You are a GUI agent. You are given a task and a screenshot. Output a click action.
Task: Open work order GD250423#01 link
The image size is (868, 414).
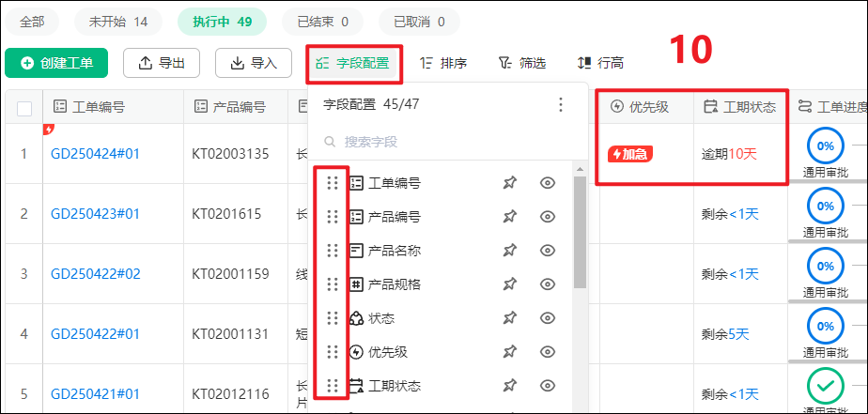95,214
